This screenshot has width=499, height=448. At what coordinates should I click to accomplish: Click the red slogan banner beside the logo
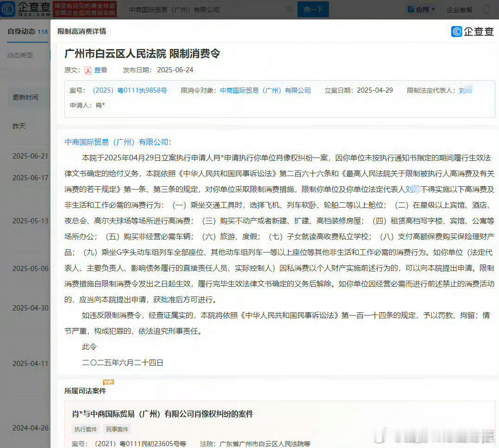(85, 9)
